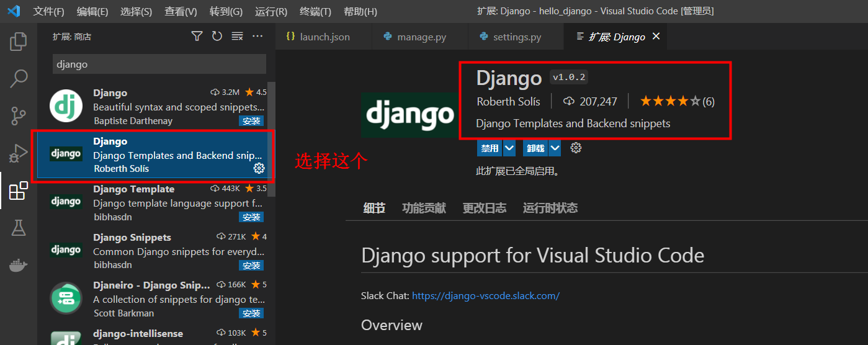Install Django Template extension
Screen dimensions: 868x345
pos(251,217)
